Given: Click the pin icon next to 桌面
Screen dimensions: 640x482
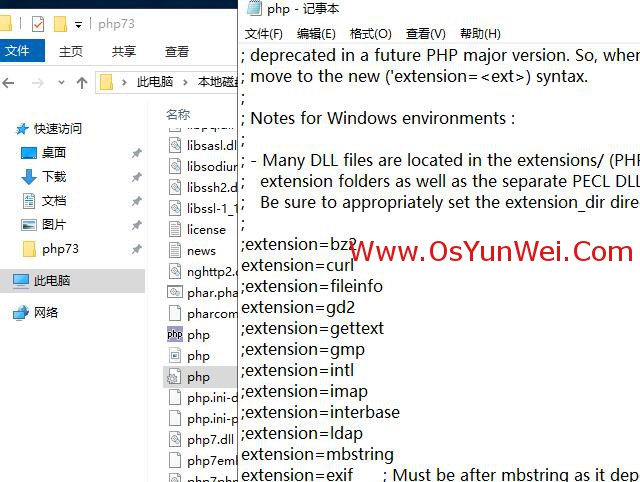Looking at the screenshot, I should [x=136, y=153].
